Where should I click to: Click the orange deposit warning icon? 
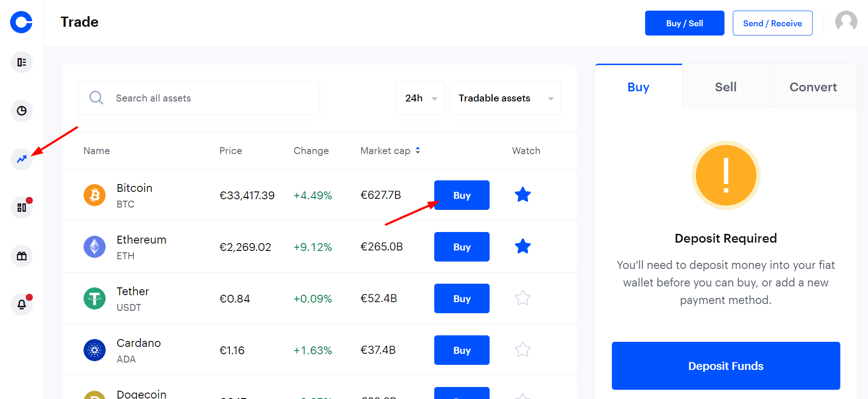[x=725, y=175]
